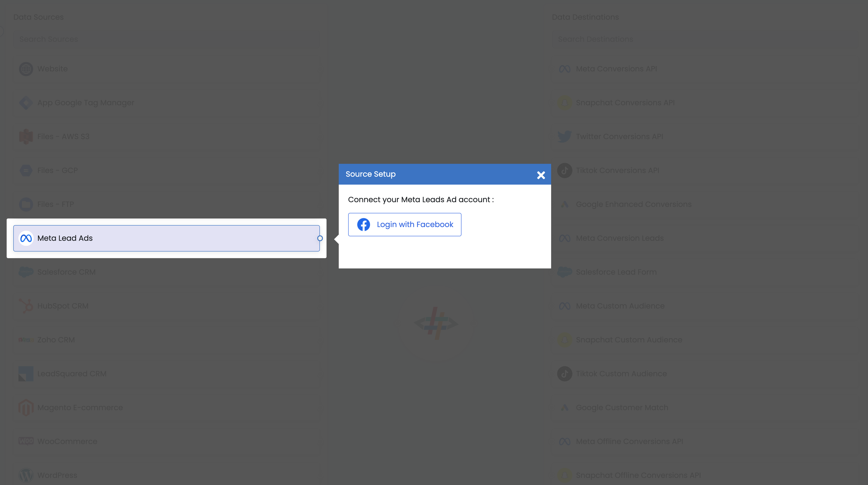Pick the LeadSquared CRM source label
This screenshot has height=485, width=868.
point(72,374)
